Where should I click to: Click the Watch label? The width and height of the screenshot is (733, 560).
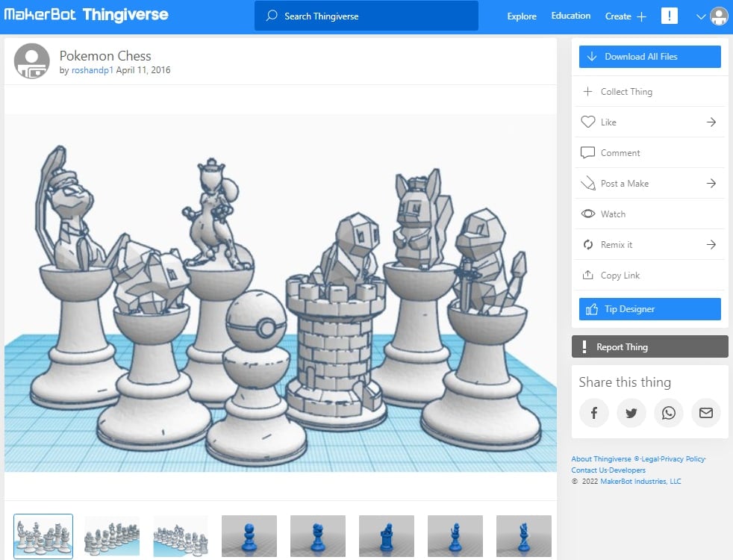tap(613, 214)
